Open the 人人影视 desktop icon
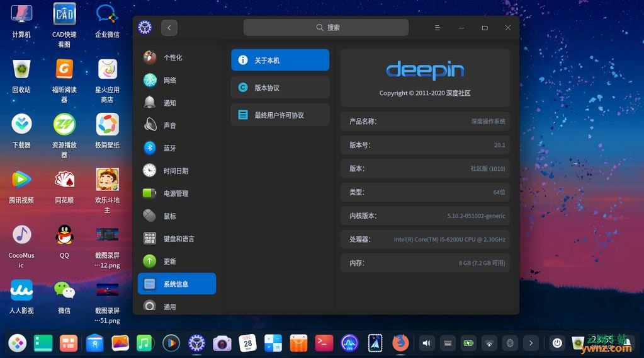The height and width of the screenshot is (358, 644). tap(21, 297)
